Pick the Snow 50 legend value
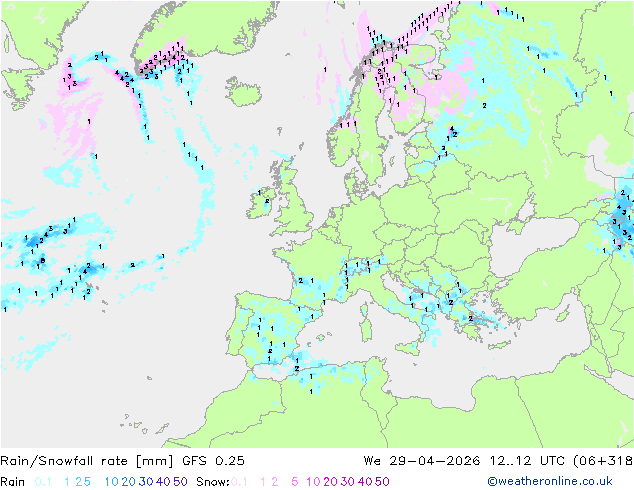 coord(383,482)
